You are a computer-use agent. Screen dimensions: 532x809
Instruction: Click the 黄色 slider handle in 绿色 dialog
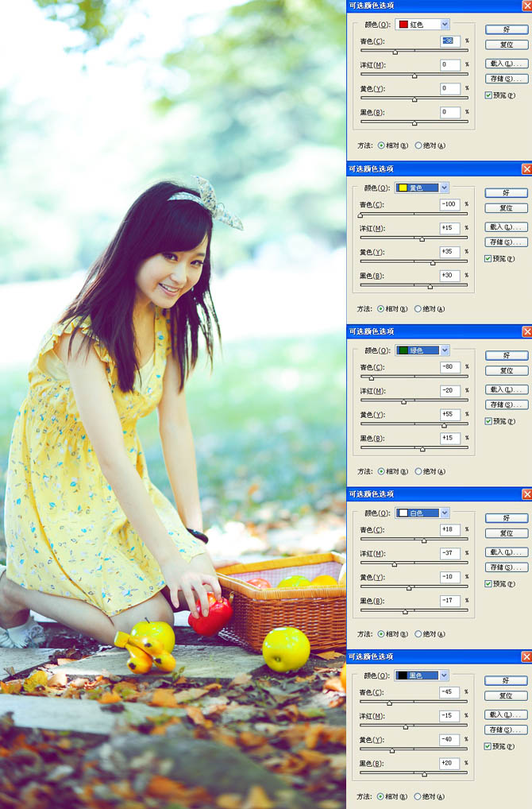click(443, 425)
